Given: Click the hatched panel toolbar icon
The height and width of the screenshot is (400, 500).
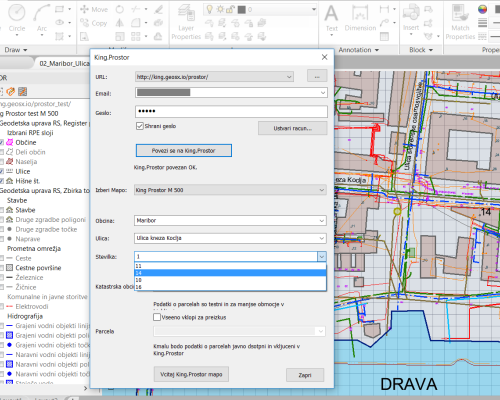Looking at the screenshot, I should (23, 91).
